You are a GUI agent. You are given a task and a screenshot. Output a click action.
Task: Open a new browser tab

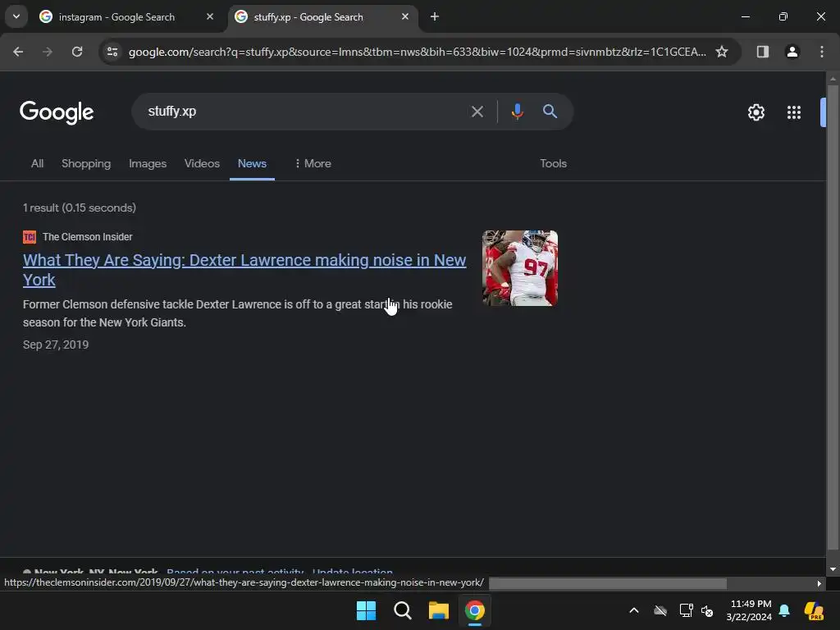(x=435, y=16)
